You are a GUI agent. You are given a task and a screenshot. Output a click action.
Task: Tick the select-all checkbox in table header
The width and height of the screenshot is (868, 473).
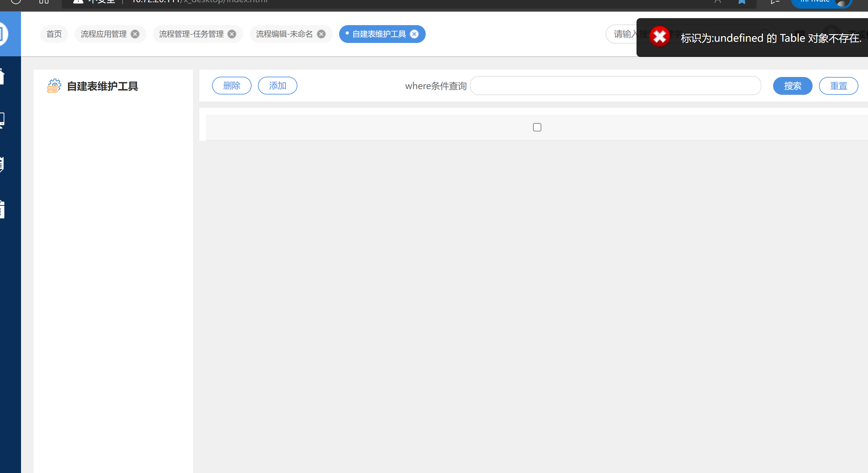pos(537,127)
